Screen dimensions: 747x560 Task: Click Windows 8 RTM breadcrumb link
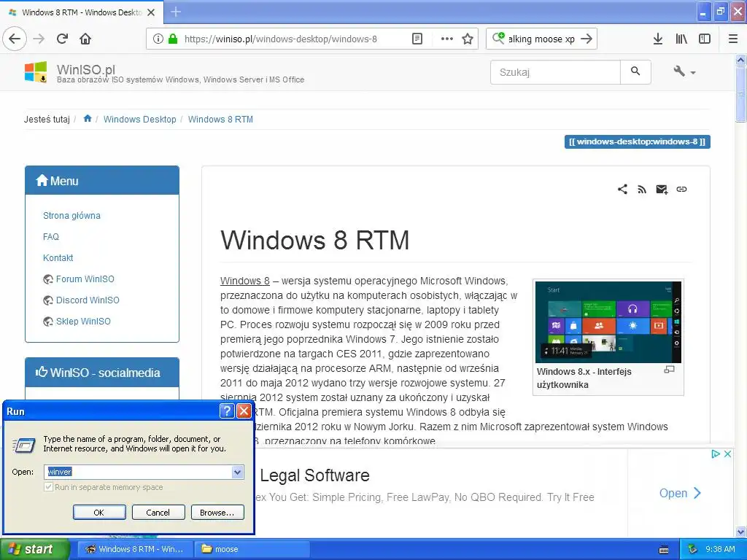coord(220,119)
